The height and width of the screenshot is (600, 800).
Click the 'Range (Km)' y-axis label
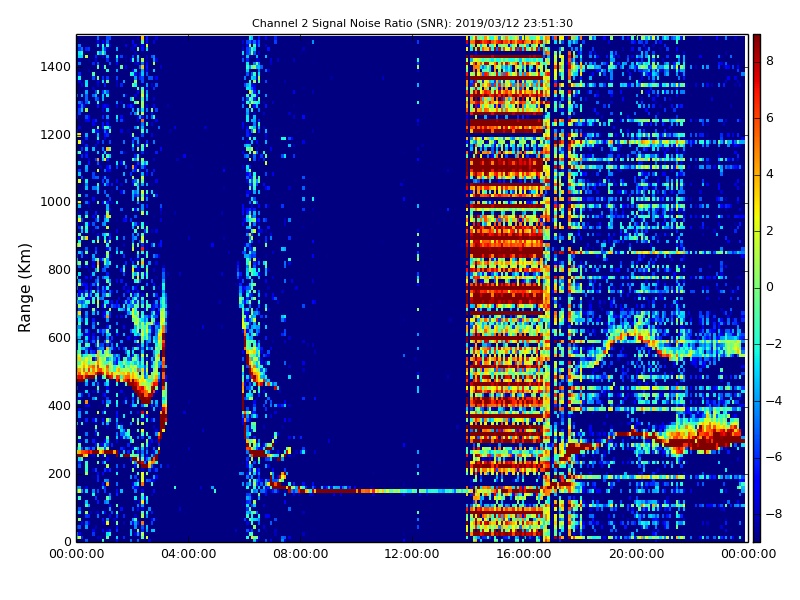tap(24, 288)
